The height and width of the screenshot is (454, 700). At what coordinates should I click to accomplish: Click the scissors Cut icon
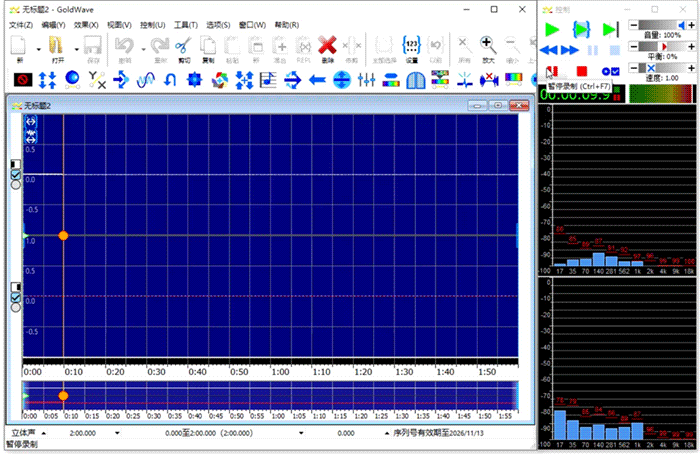(183, 46)
